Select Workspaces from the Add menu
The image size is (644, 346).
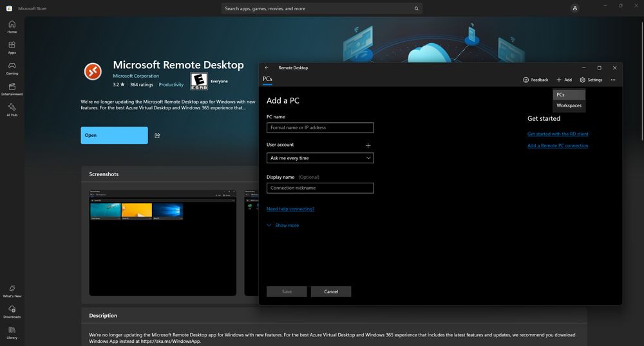pos(569,105)
